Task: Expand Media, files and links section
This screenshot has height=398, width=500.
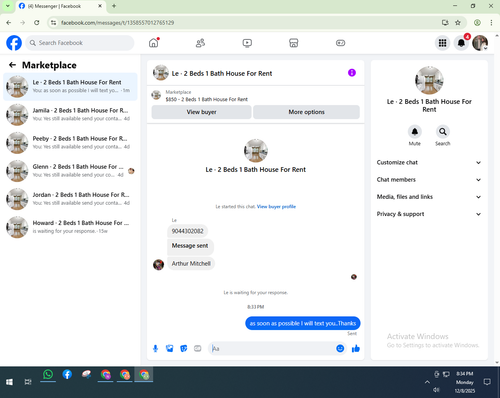Action: click(x=429, y=197)
